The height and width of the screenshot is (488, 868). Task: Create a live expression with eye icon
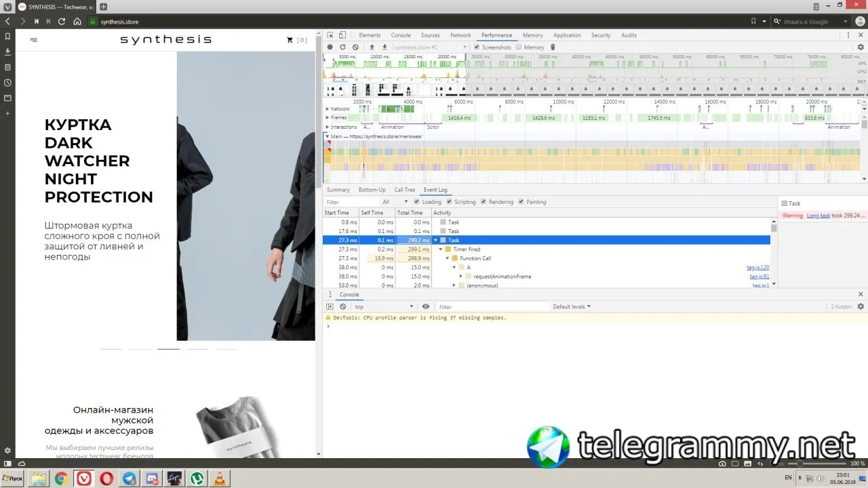point(426,307)
